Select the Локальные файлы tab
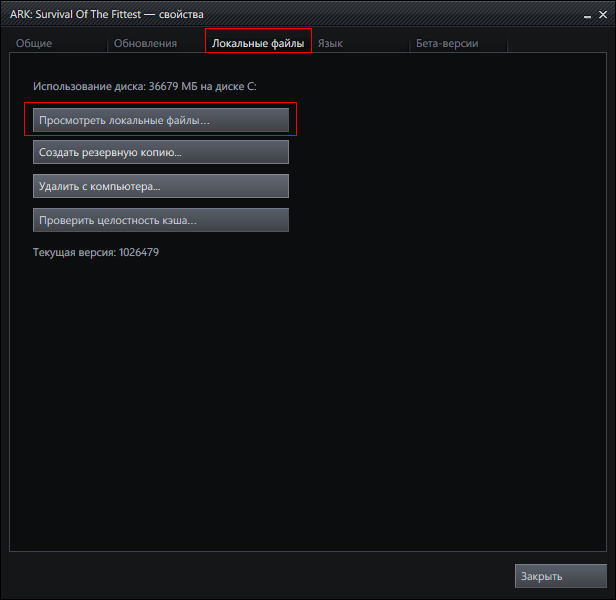 (258, 43)
